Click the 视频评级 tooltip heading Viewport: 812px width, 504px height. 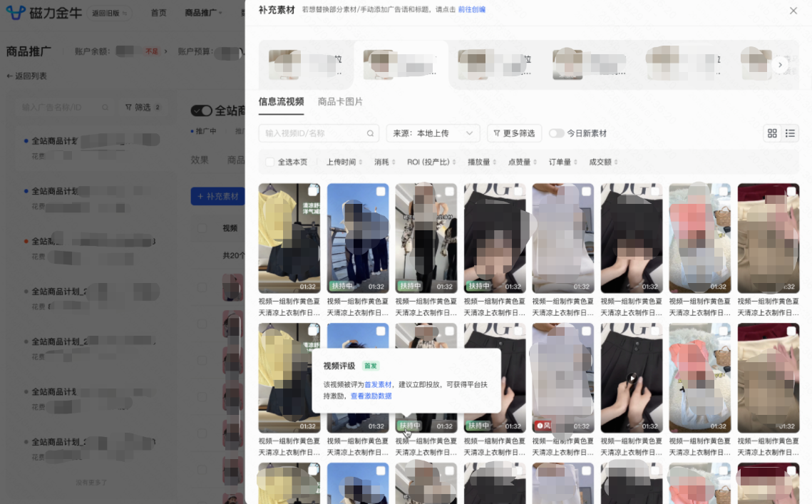pos(339,366)
